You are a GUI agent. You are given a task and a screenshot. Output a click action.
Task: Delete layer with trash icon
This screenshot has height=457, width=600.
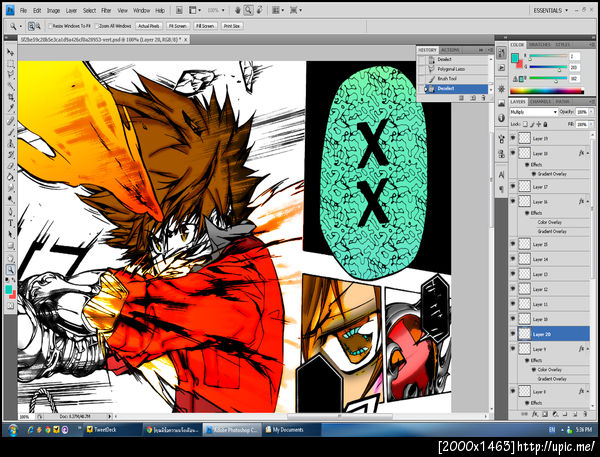click(585, 414)
